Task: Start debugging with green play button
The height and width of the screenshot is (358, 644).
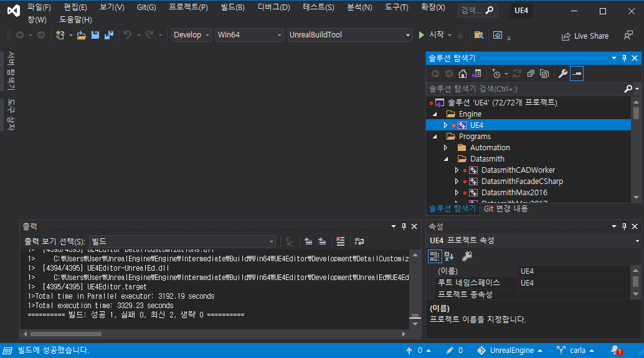Action: coord(422,35)
